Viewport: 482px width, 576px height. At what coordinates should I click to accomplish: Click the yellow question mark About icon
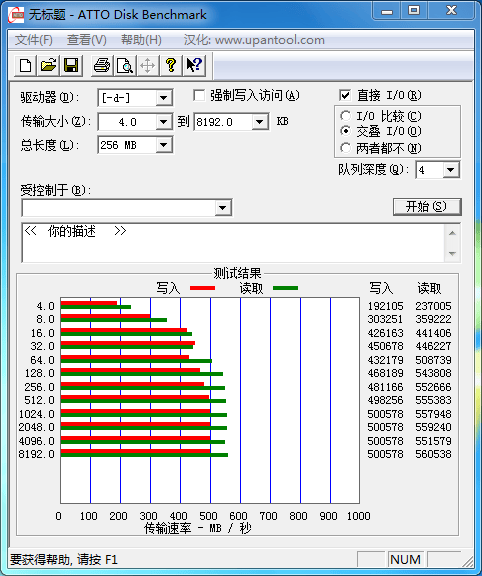click(x=171, y=66)
